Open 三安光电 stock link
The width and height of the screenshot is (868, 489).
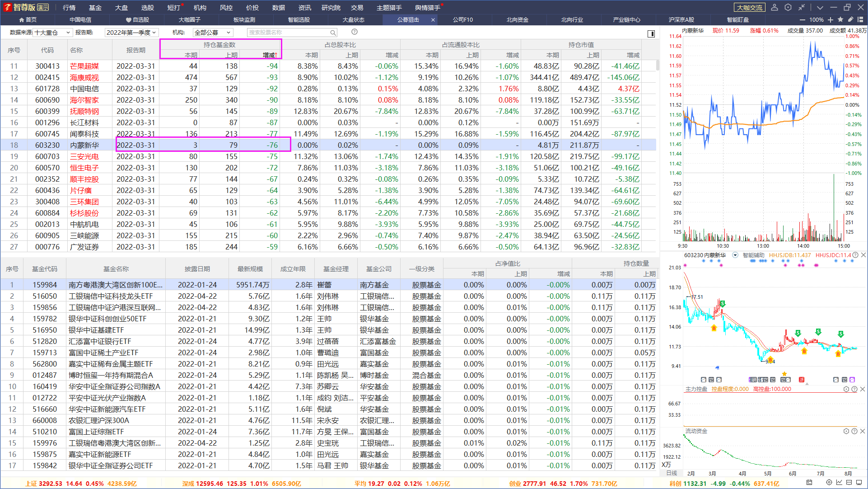click(x=84, y=156)
